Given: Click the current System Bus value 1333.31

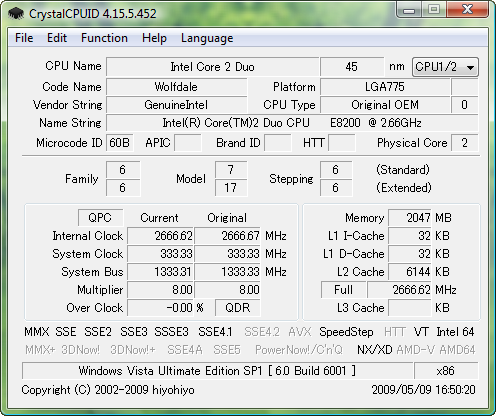Looking at the screenshot, I should click(x=161, y=272).
